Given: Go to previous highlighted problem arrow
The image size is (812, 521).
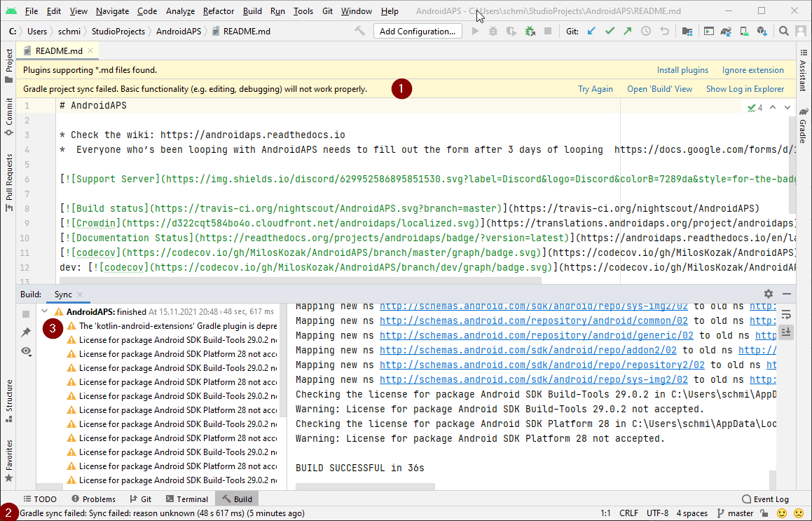Looking at the screenshot, I should [773, 107].
